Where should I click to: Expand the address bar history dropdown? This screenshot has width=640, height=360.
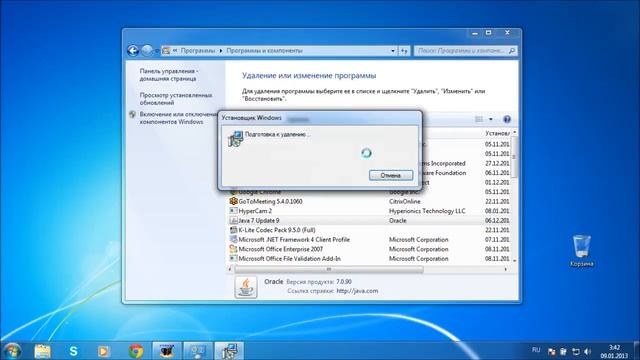coord(393,51)
